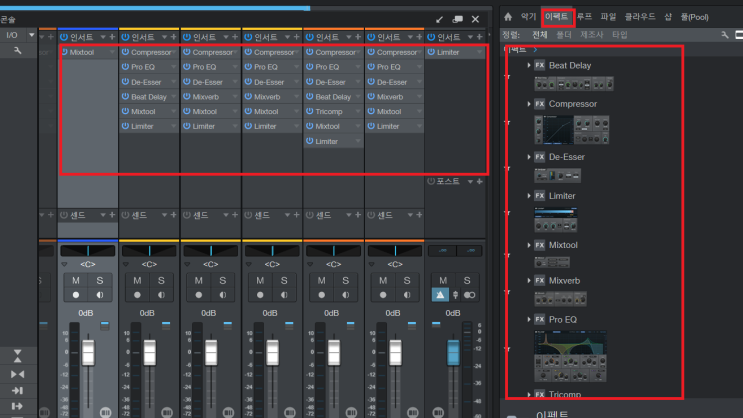This screenshot has height=418, width=743.
Task: Add post effect with 포스트 plus icon
Action: point(480,182)
